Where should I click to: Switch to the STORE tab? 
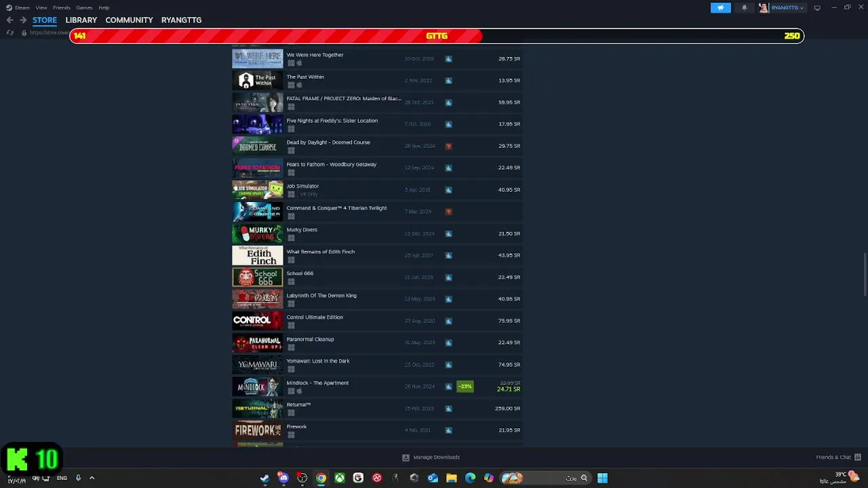[x=45, y=20]
